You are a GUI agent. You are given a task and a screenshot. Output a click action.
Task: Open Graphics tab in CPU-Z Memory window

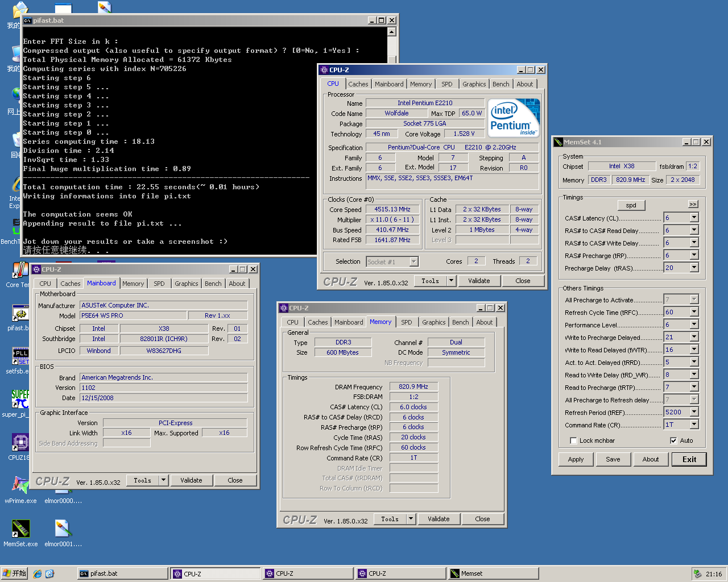434,322
